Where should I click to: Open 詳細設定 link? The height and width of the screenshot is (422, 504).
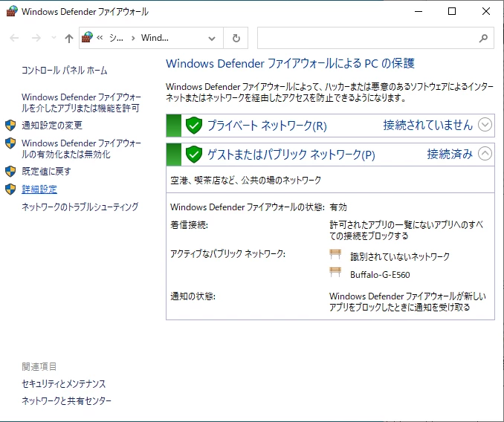pos(39,189)
